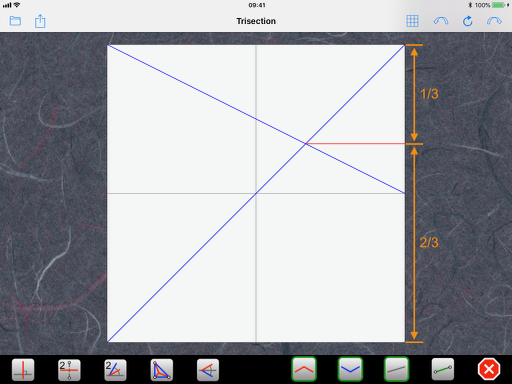Tap the 09:41 clock in status bar
Viewport: 512px width, 384px height.
coord(257,5)
